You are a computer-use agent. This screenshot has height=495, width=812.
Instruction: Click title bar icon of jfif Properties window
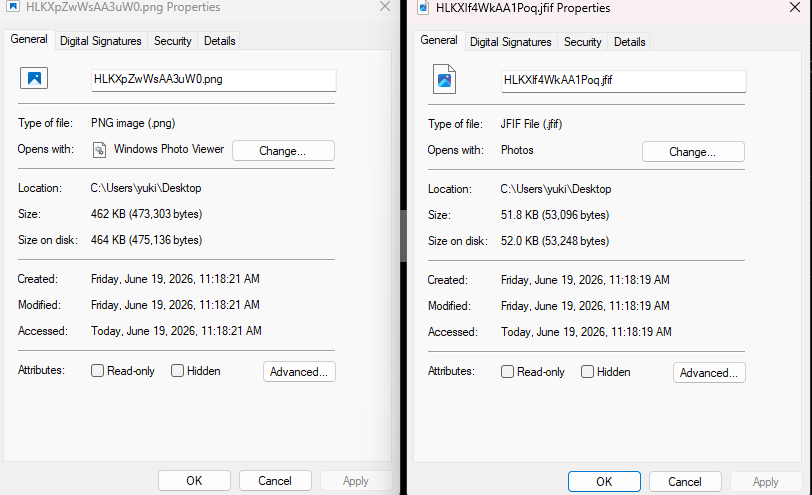424,8
